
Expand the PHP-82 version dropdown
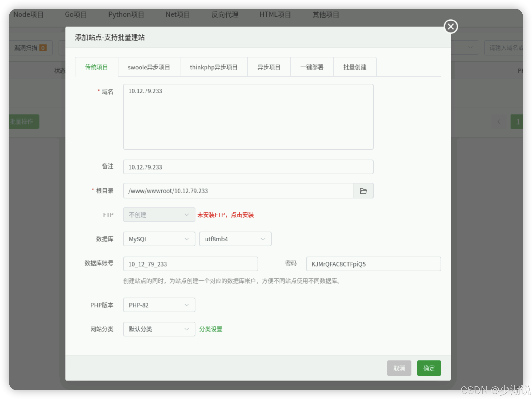[159, 305]
